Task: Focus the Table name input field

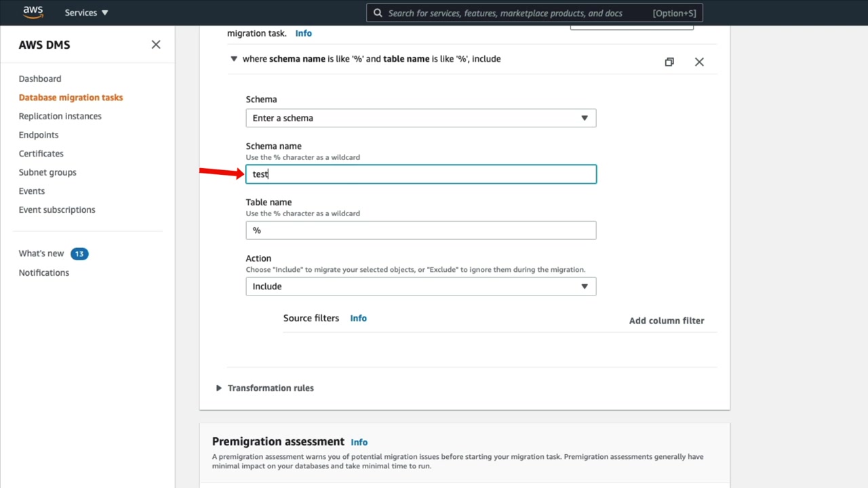Action: tap(420, 230)
